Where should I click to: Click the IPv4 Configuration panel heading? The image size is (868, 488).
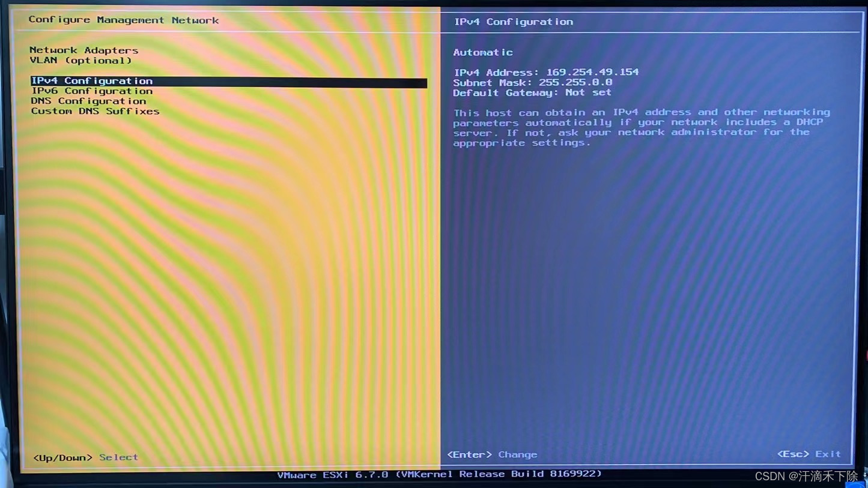coord(514,22)
